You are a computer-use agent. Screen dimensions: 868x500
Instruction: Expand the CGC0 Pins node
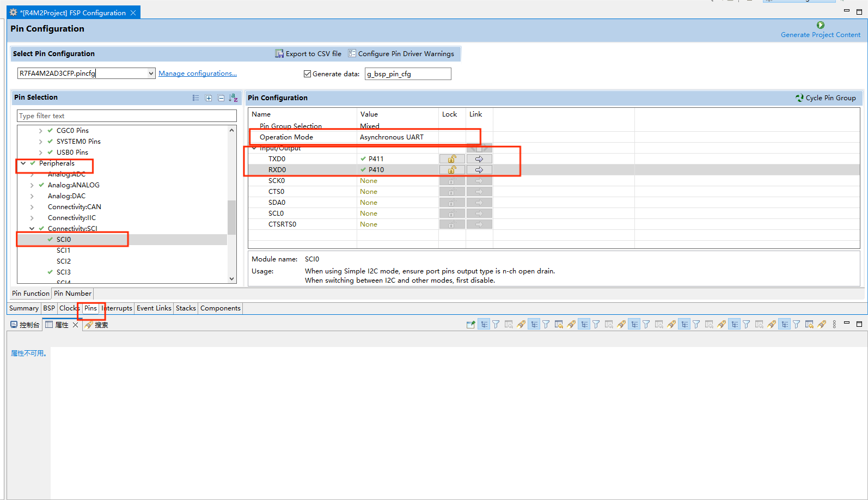(x=40, y=131)
